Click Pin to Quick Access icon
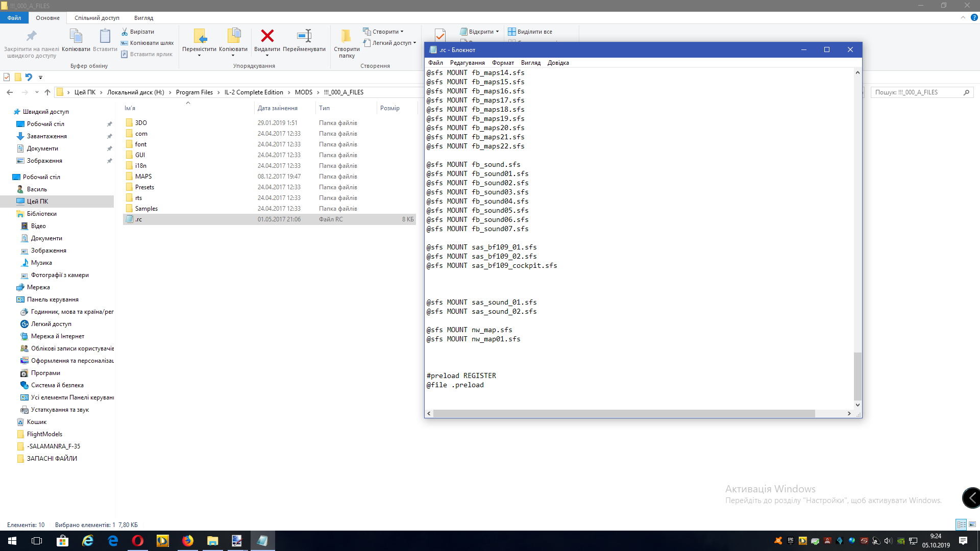The height and width of the screenshot is (551, 980). pyautogui.click(x=32, y=36)
